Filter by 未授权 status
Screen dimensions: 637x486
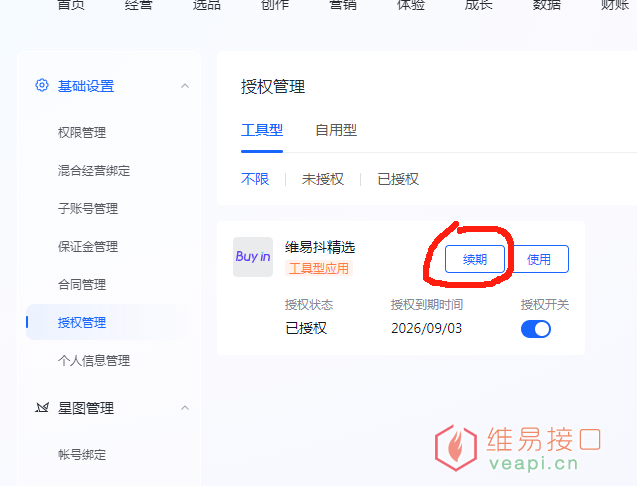(323, 179)
